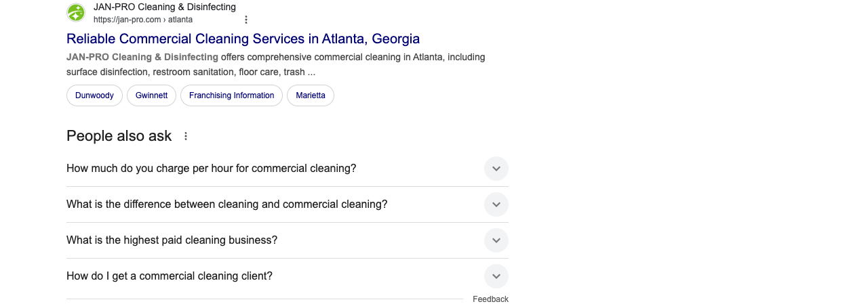Click the Feedback link below questions
The width and height of the screenshot is (868, 304).
click(x=490, y=299)
